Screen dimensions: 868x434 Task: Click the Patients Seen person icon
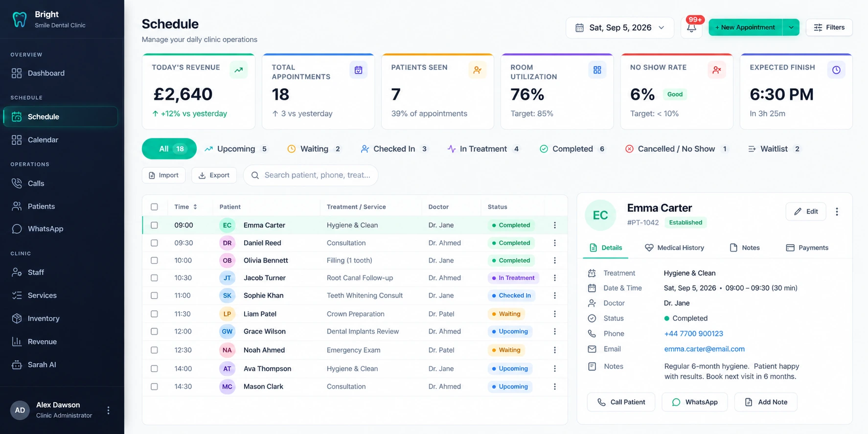478,70
